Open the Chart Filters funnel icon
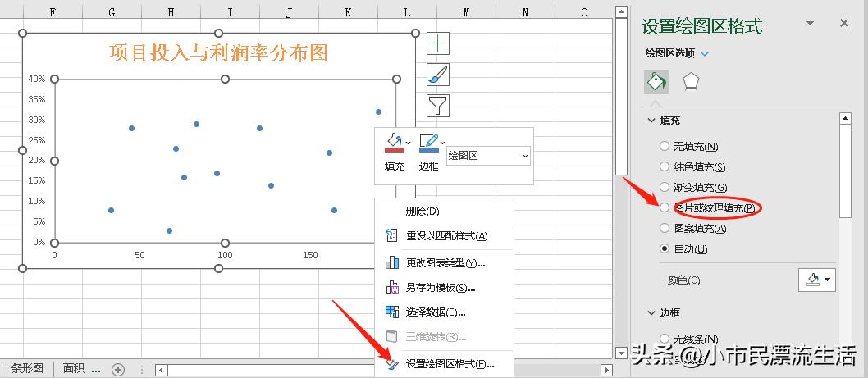The height and width of the screenshot is (378, 868). tap(438, 105)
